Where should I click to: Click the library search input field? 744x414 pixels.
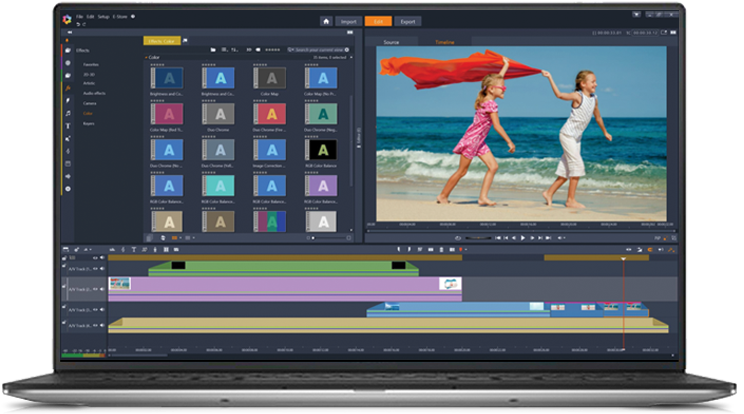point(318,49)
